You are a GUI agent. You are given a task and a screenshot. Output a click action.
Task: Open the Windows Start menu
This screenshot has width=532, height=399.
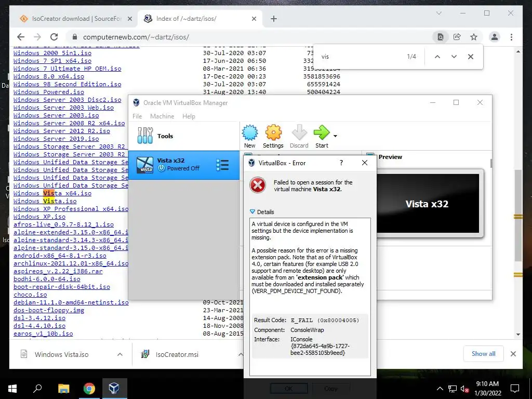coord(12,389)
